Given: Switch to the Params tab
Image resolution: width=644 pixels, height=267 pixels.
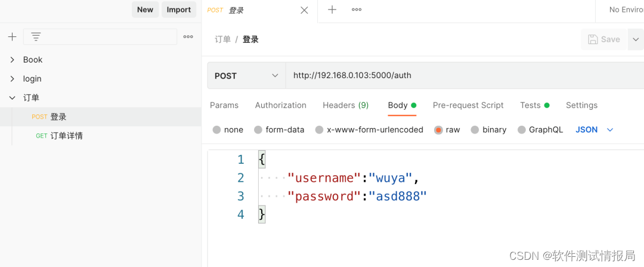Looking at the screenshot, I should point(224,105).
